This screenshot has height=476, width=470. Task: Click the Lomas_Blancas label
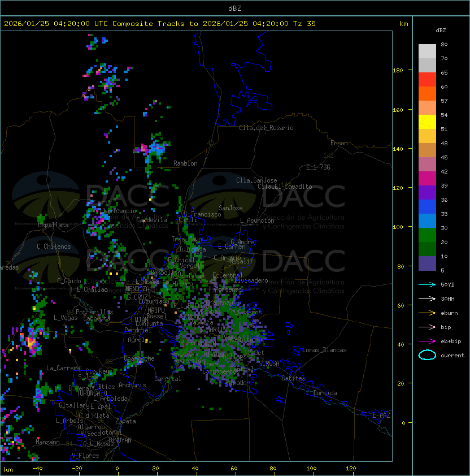(324, 350)
